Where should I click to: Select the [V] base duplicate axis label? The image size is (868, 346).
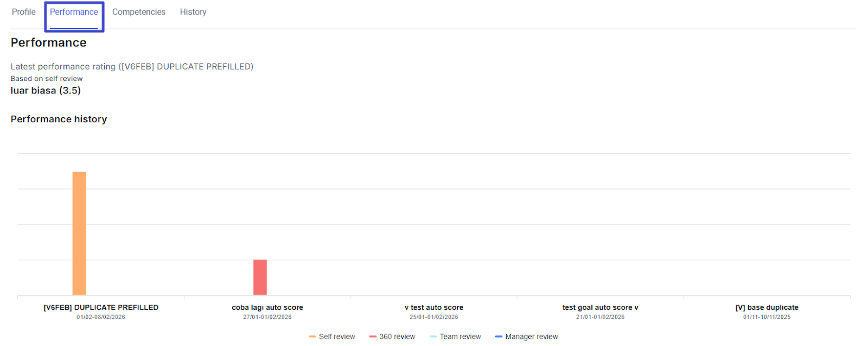[767, 307]
